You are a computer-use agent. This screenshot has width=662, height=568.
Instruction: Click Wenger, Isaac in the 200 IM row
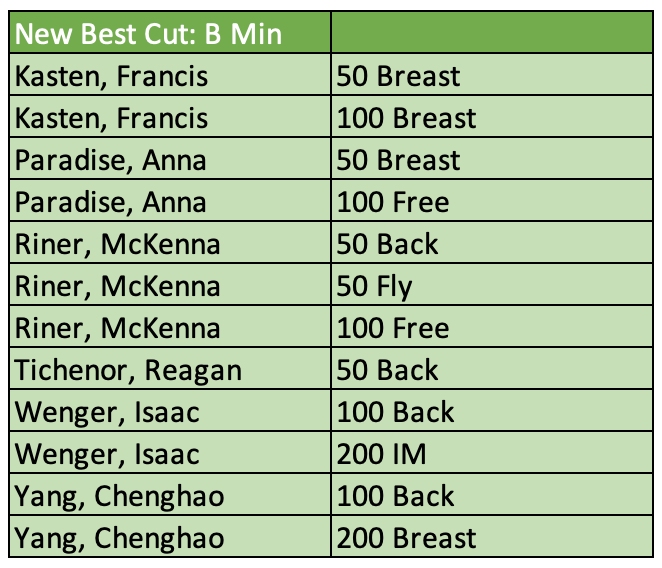(x=170, y=455)
